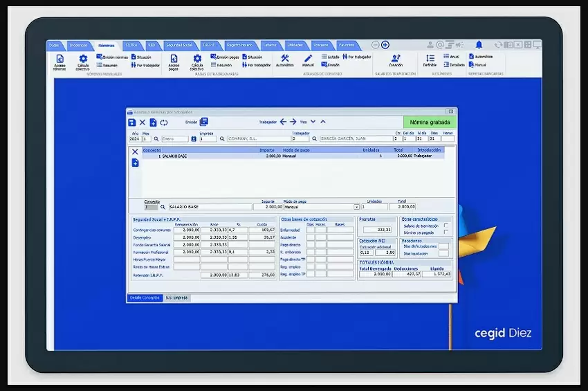Click Emisión pagas in the ribbon

coord(225,57)
